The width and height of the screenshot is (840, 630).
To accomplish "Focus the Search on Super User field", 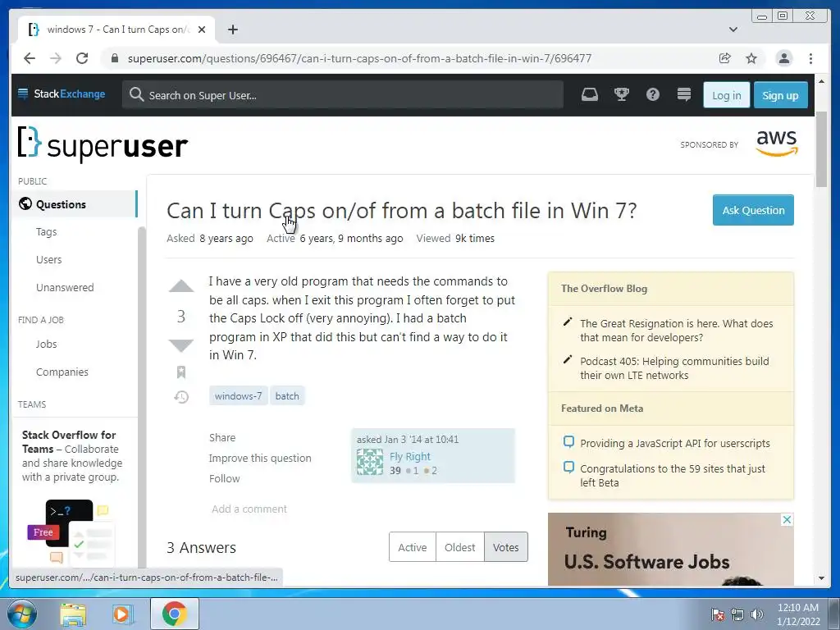I will pyautogui.click(x=343, y=95).
